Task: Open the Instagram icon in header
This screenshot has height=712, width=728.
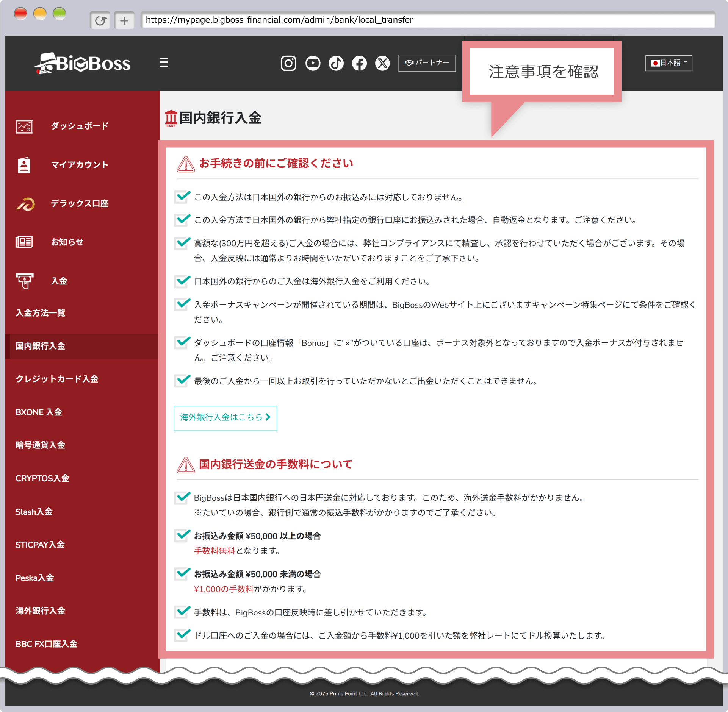Action: 288,63
